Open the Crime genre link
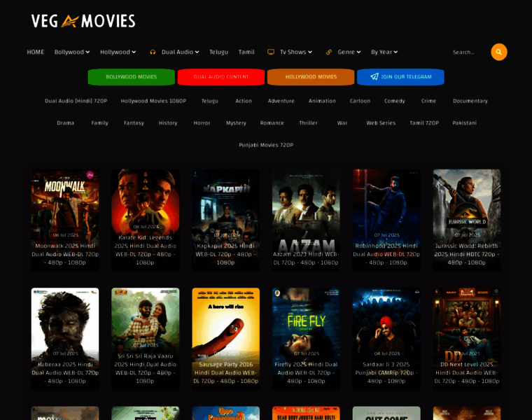Screen dimensions: 532x420 (428, 101)
